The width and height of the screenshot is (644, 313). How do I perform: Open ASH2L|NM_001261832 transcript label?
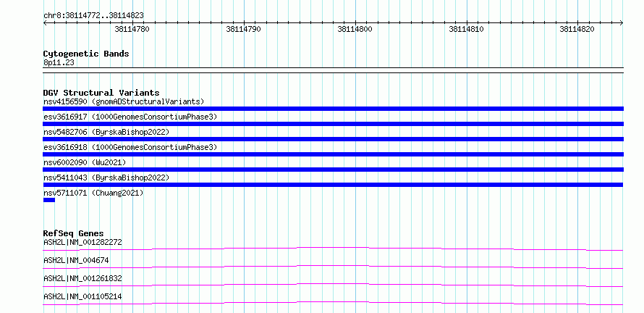[82, 278]
